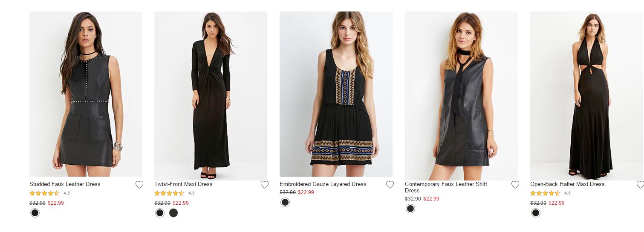View the Embroidered Gauze Layered Dress photo
This screenshot has height=232, width=644.
(x=336, y=94)
